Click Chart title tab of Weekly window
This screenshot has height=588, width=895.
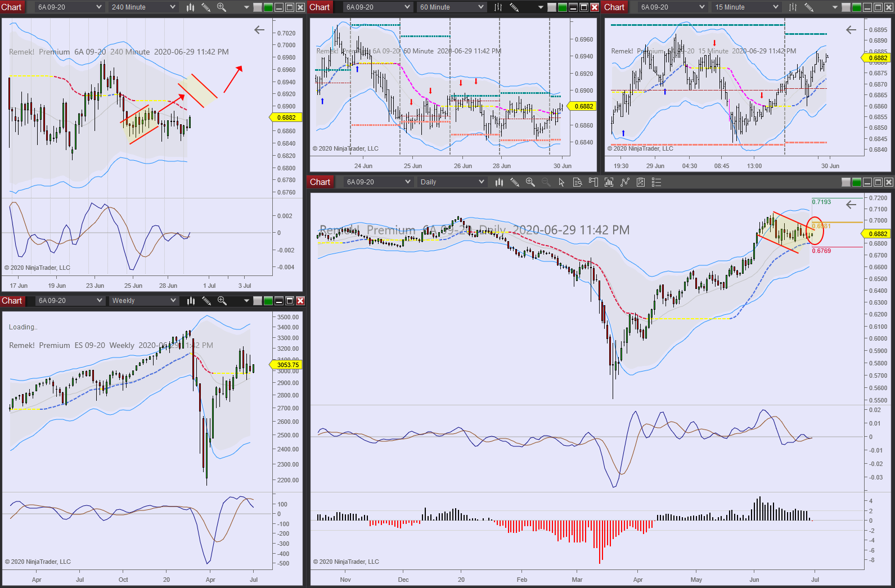pos(12,301)
